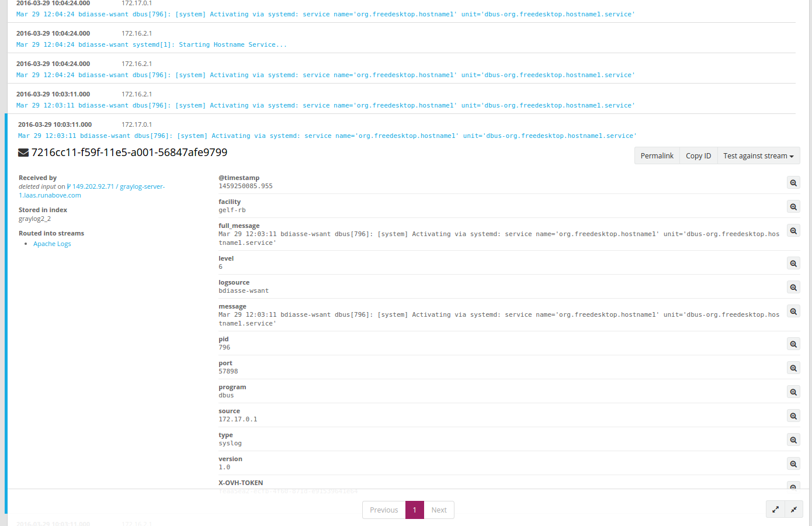Viewport: 812px width, 526px height.
Task: Open search options for logsource bdiasse-wsant
Action: (x=793, y=287)
